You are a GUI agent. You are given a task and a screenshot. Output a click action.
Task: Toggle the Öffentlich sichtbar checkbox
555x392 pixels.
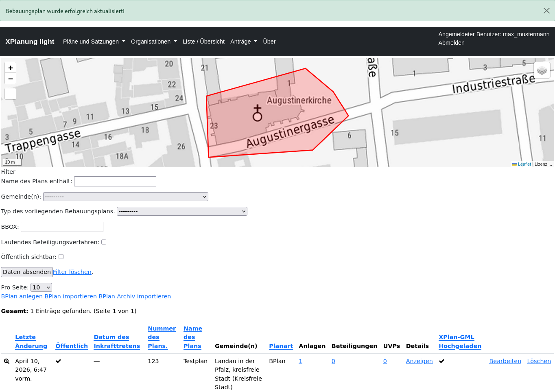pos(61,257)
